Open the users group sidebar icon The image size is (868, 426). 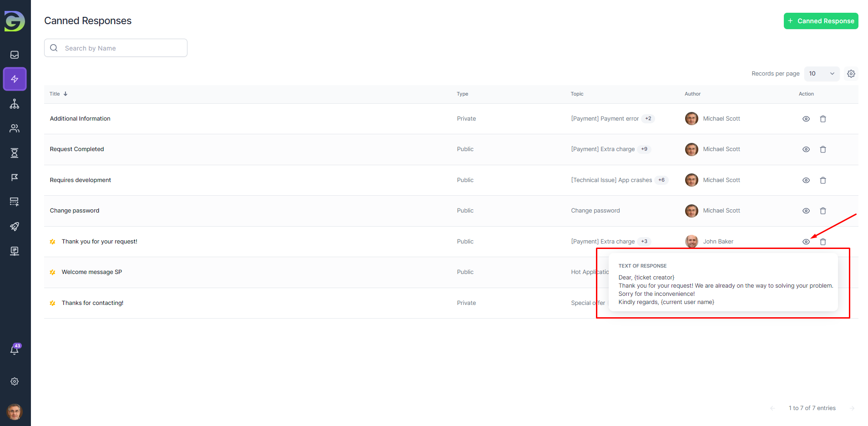coord(15,128)
